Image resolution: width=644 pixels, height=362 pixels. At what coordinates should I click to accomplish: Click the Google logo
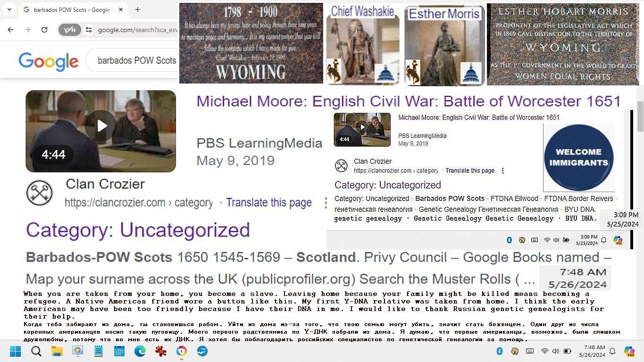point(49,61)
